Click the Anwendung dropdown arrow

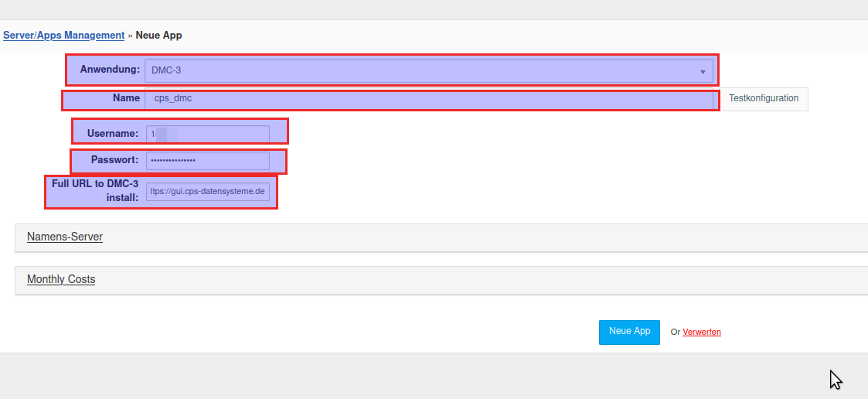click(703, 72)
